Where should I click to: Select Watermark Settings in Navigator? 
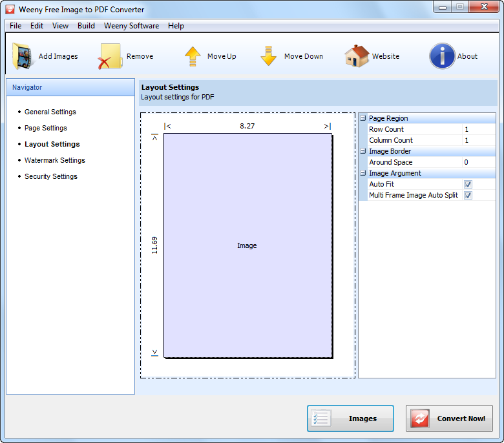pyautogui.click(x=54, y=160)
